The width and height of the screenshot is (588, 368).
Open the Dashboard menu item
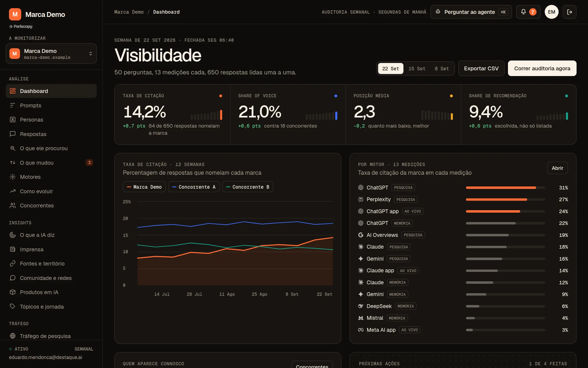tap(51, 91)
